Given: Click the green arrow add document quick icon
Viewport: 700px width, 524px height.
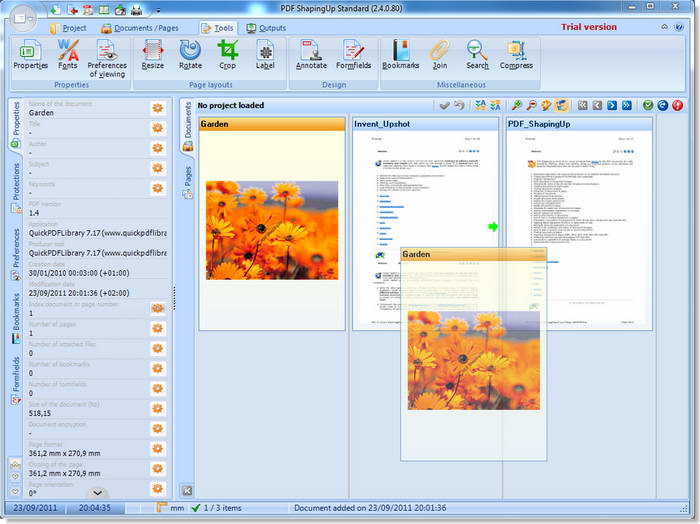Looking at the screenshot, I should coord(55,9).
